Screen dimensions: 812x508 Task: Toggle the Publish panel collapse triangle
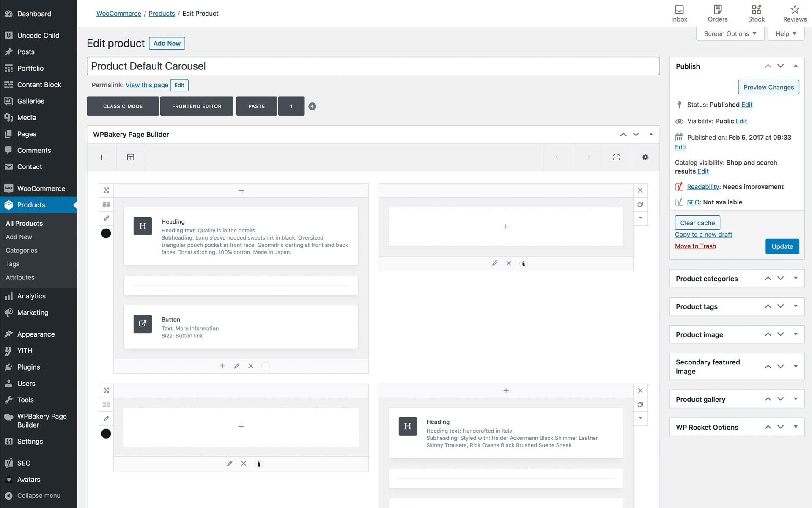[x=796, y=66]
